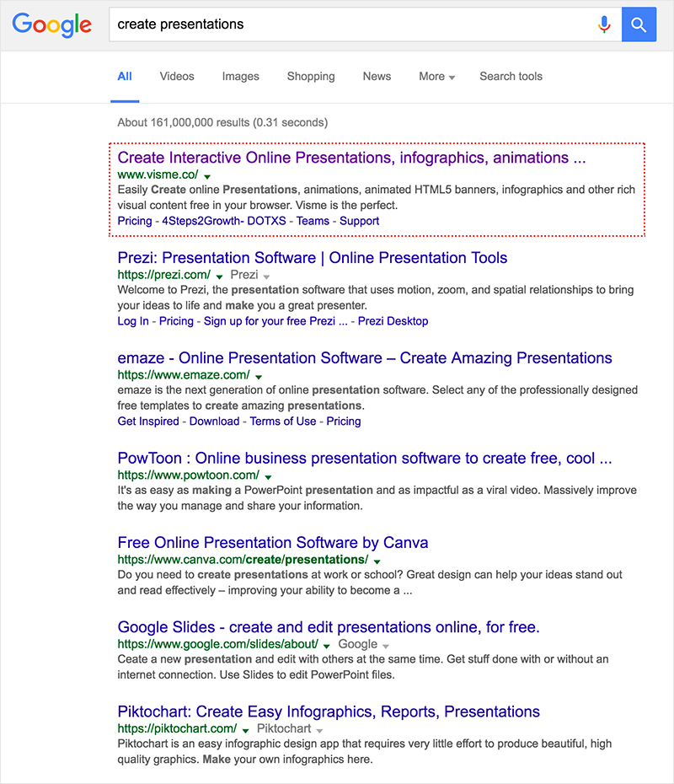The image size is (674, 784).
Task: Switch to the Videos tab
Action: click(177, 77)
